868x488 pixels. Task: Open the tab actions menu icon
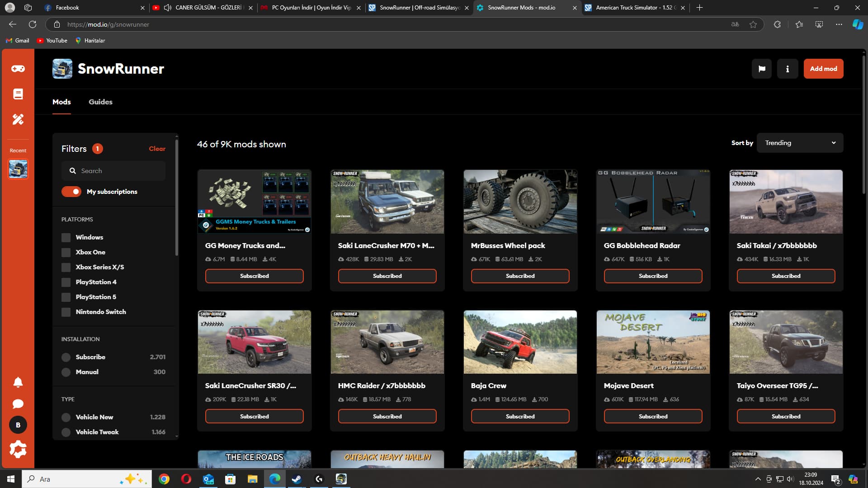point(28,8)
